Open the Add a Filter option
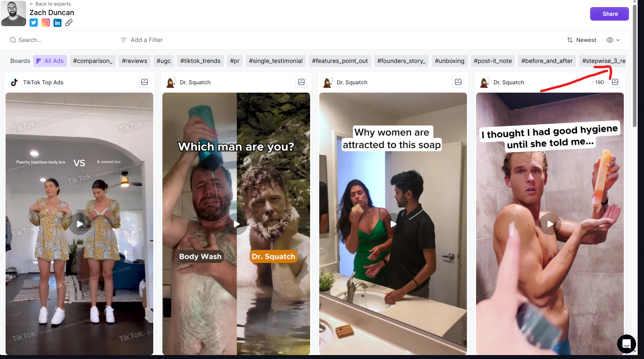Viewport: 644px width, 359px height. (x=142, y=40)
